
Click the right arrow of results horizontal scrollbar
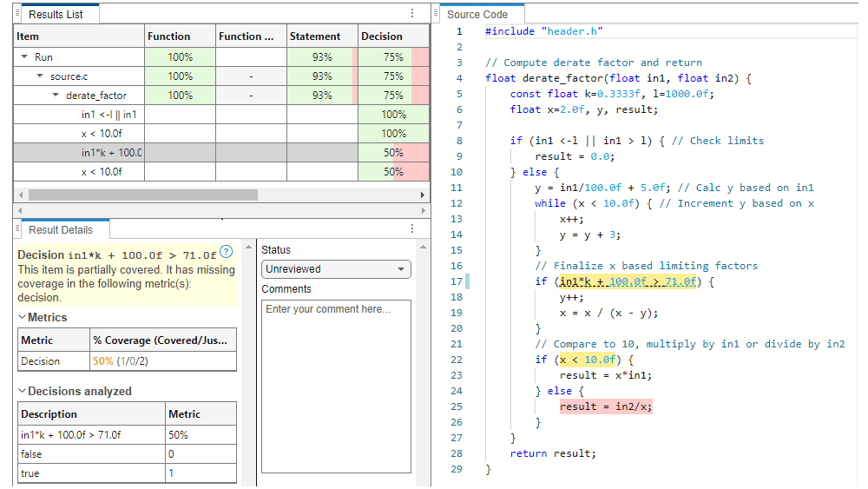[423, 195]
